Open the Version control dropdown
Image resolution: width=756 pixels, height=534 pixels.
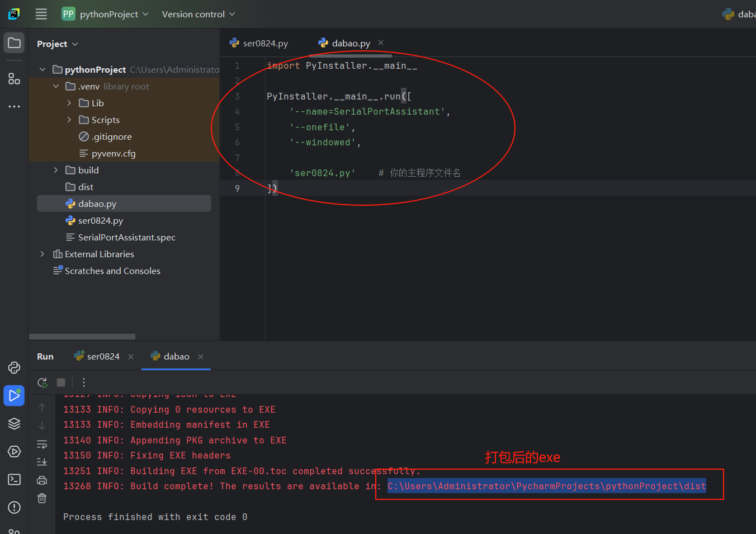(199, 14)
